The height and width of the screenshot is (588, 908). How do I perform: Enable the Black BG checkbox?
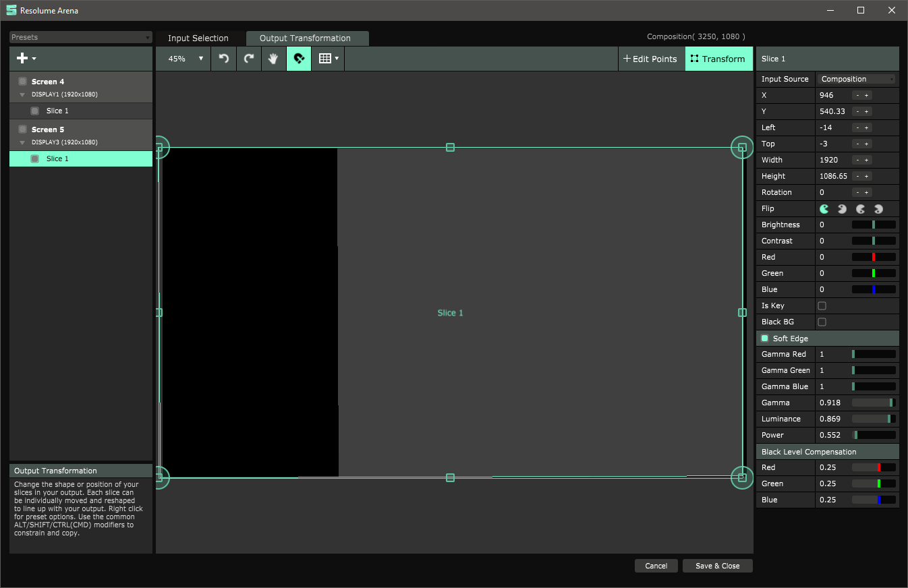coord(822,322)
